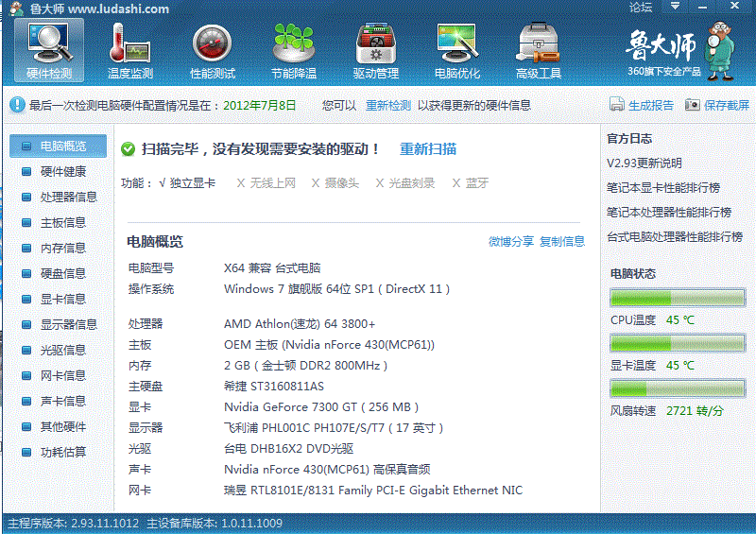Click memory value 2 GB 金士顿 DDR2 800MHz

coord(305,366)
